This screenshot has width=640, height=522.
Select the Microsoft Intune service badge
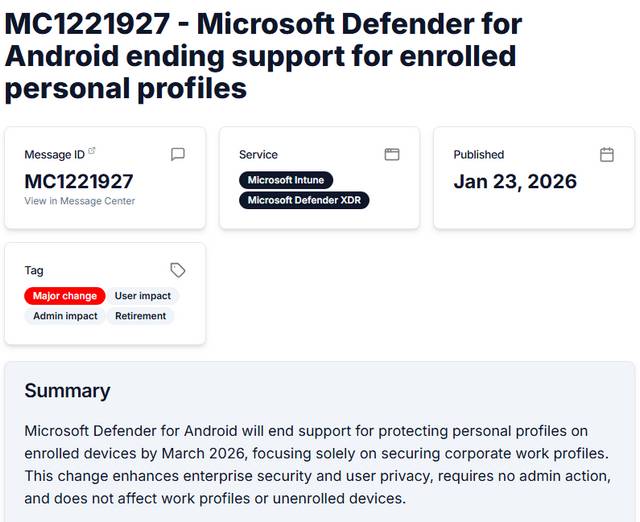coord(286,180)
